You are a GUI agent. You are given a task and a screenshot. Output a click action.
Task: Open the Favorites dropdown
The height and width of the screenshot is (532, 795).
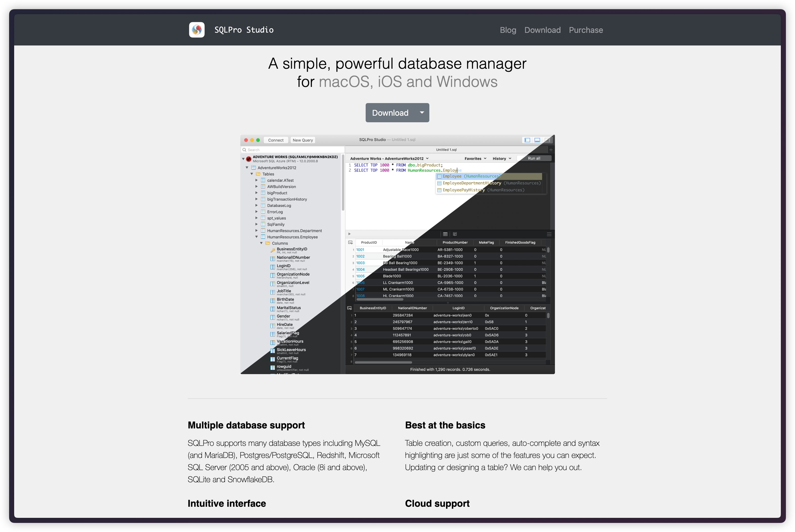pos(475,158)
